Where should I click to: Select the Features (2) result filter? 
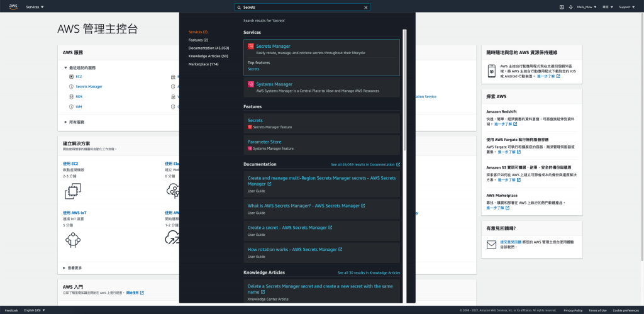[198, 40]
